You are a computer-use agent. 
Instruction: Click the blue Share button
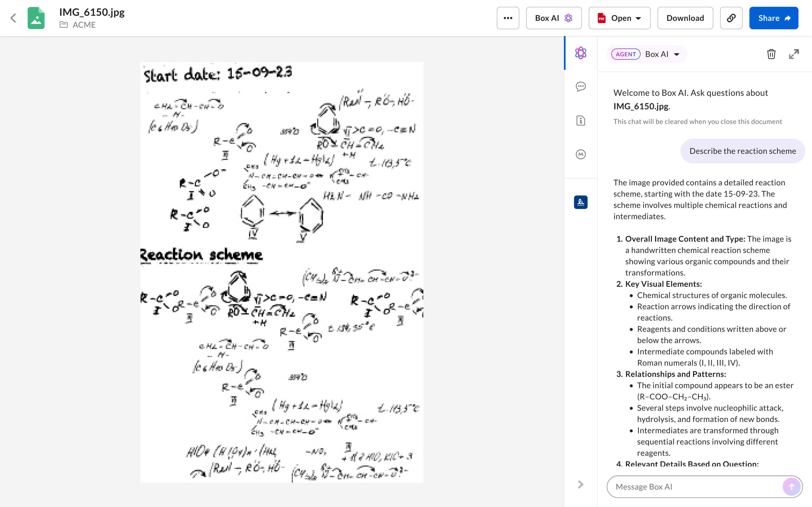pyautogui.click(x=773, y=18)
